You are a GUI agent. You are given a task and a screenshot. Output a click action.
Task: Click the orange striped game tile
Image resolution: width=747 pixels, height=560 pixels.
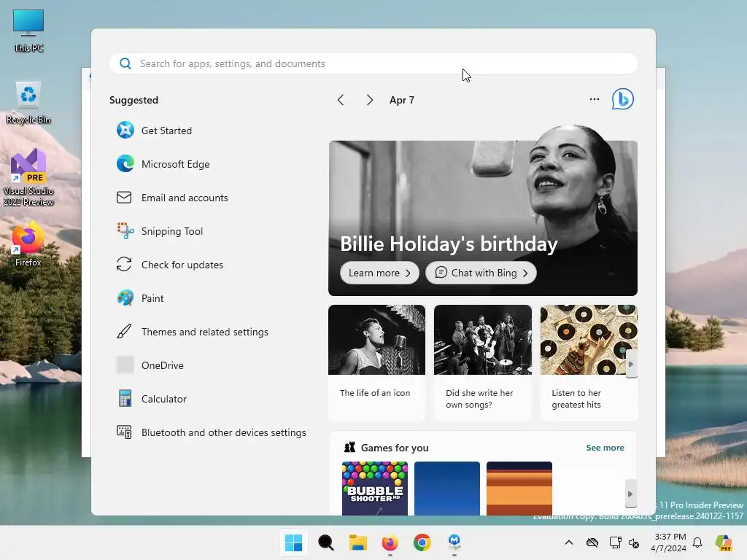coord(519,488)
